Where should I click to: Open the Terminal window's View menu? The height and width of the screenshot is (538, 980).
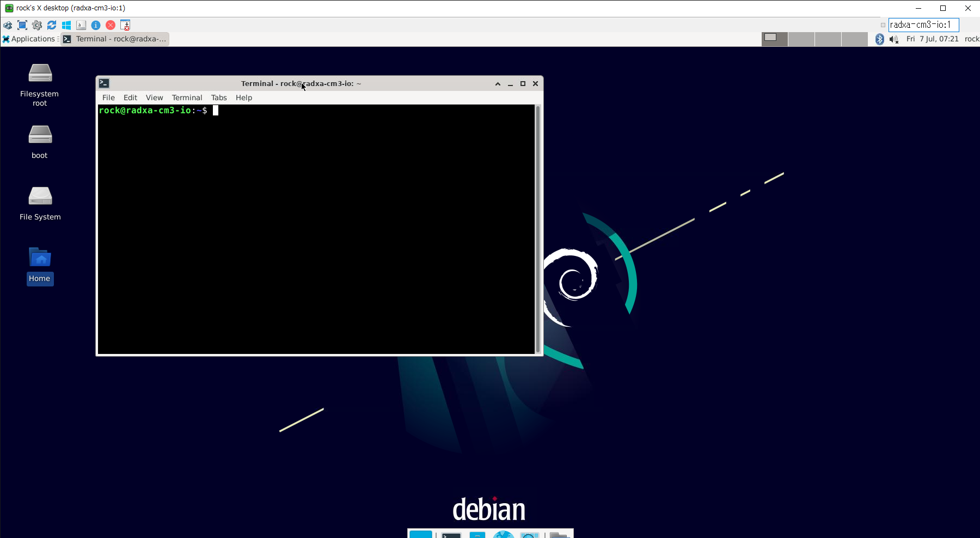[x=154, y=98]
